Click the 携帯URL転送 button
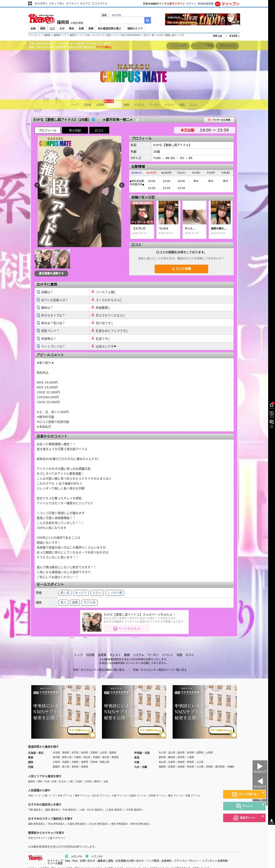This screenshot has height=868, width=275. tap(227, 45)
